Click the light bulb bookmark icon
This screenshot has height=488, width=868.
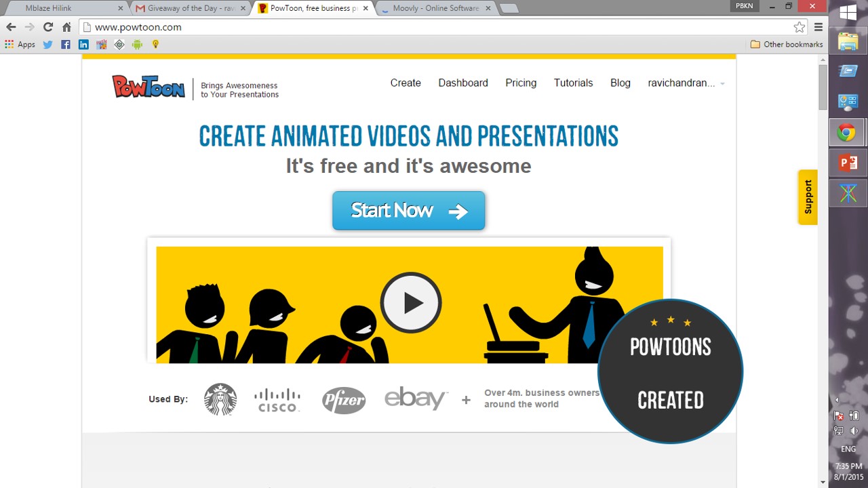point(155,45)
